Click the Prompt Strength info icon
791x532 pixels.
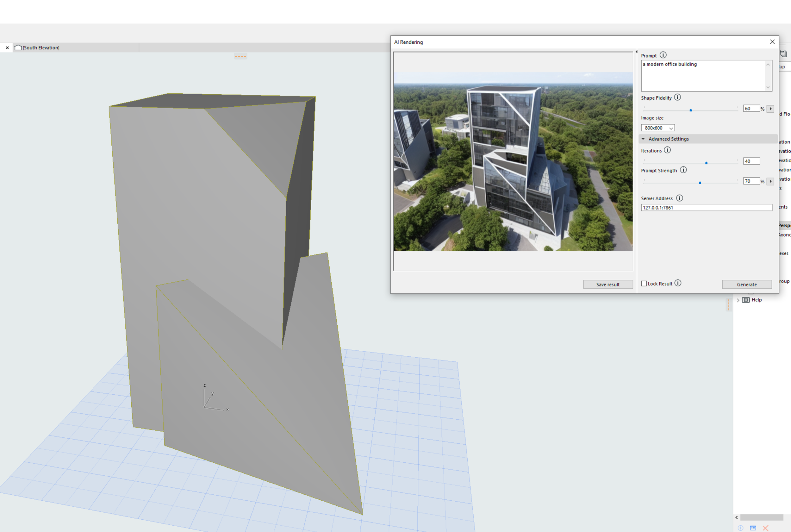point(683,170)
